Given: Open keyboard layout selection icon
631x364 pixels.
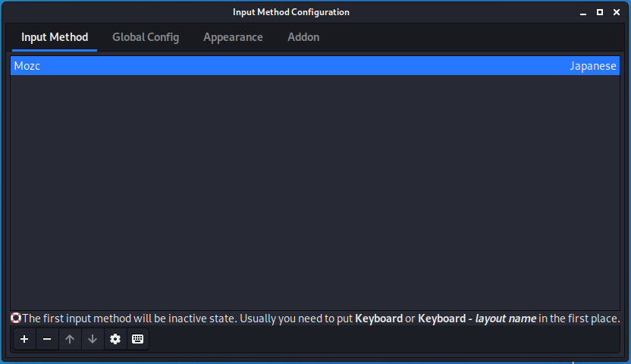Looking at the screenshot, I should tap(137, 339).
